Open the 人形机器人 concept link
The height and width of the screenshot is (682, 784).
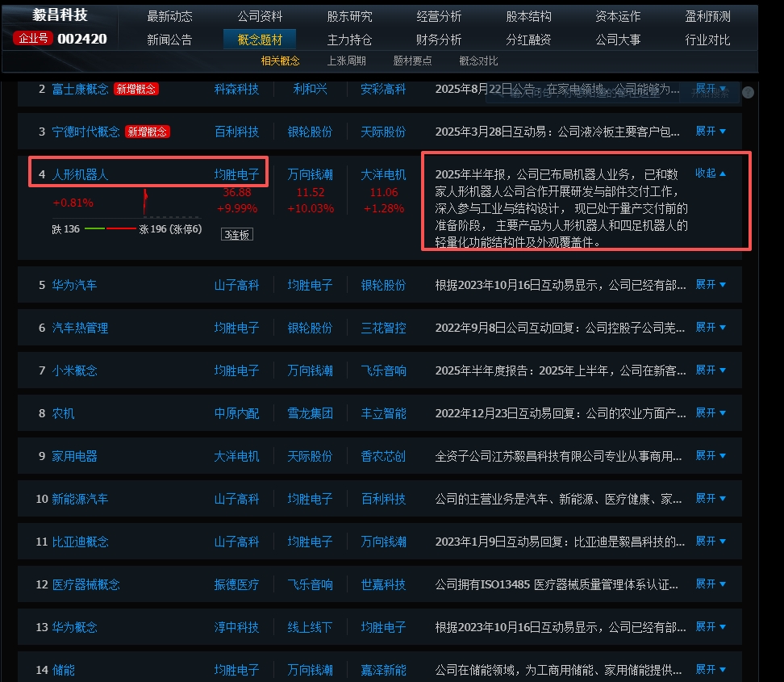coord(80,174)
